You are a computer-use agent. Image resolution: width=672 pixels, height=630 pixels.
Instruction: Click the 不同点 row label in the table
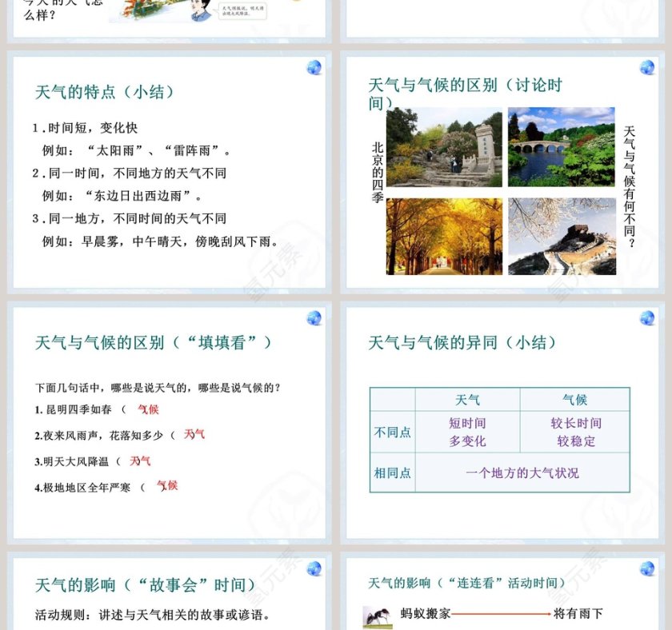coord(392,431)
